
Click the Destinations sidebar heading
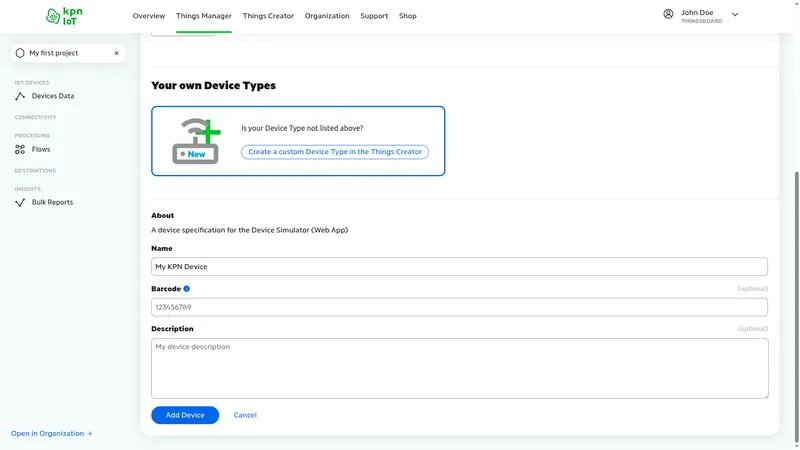[35, 171]
